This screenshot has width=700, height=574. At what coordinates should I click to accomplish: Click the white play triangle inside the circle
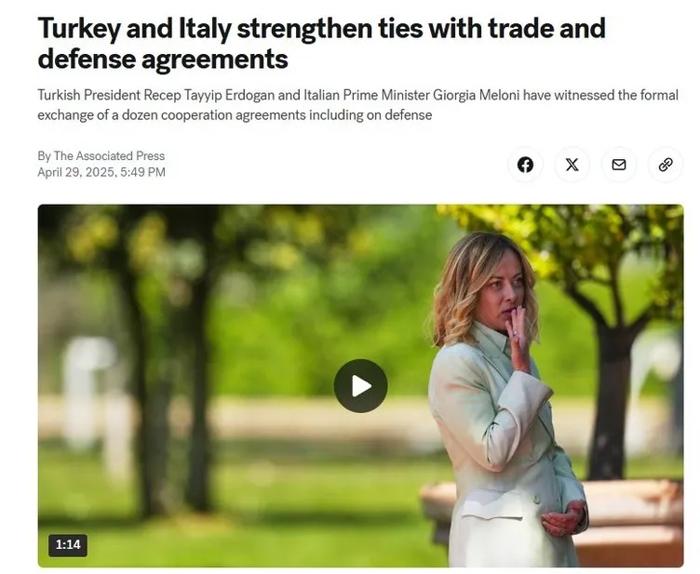pyautogui.click(x=361, y=386)
